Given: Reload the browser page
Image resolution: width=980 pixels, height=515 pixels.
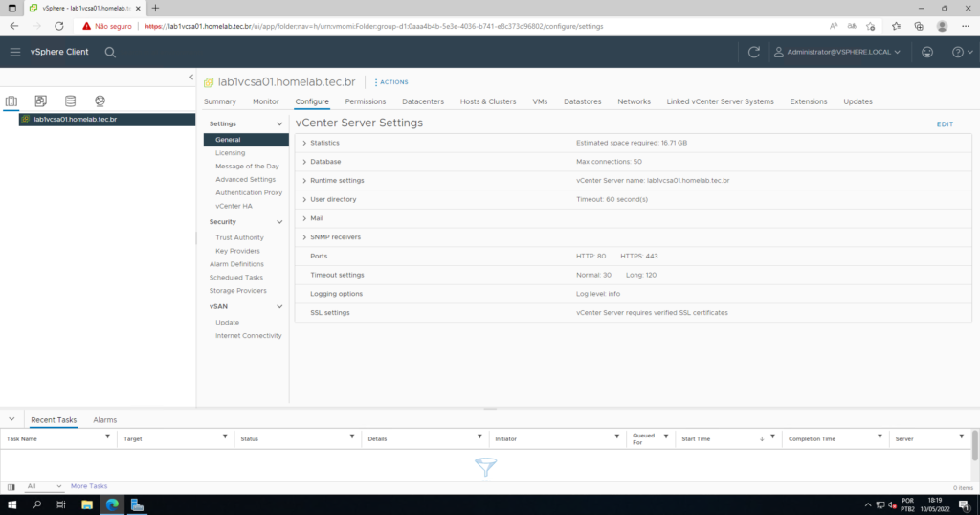Looking at the screenshot, I should pos(58,26).
